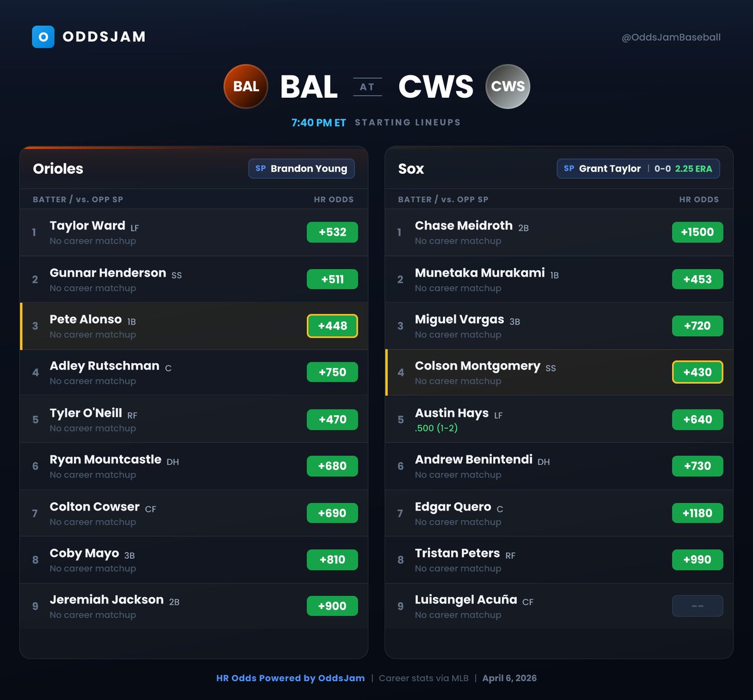753x700 pixels.
Task: Expand Munetaka Murakami's career matchup details
Action: (x=458, y=288)
